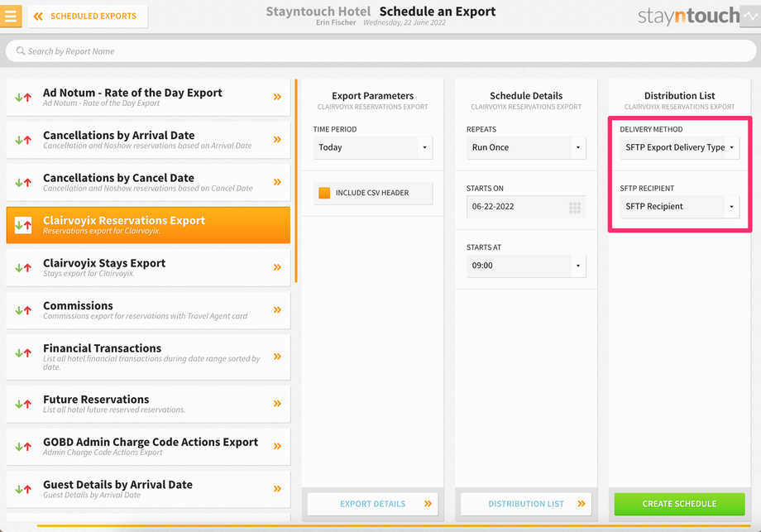The image size is (761, 532).
Task: Click the export arrows icon for Ad Notum
Action: click(x=23, y=97)
